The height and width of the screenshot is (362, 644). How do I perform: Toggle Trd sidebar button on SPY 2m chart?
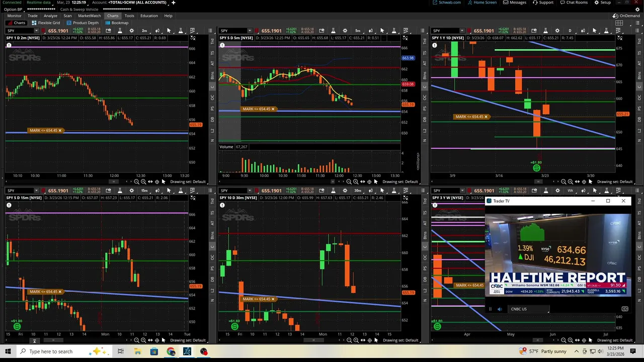pos(212,40)
